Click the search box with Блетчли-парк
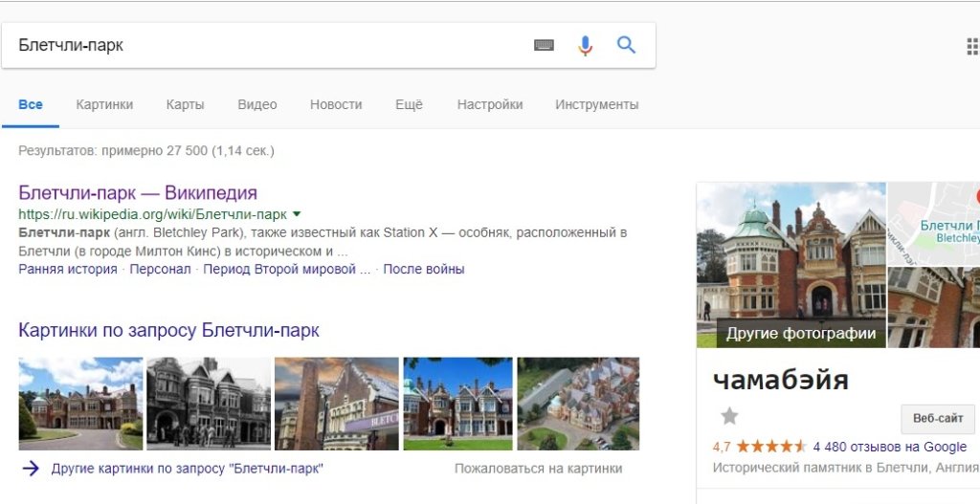 click(x=268, y=45)
